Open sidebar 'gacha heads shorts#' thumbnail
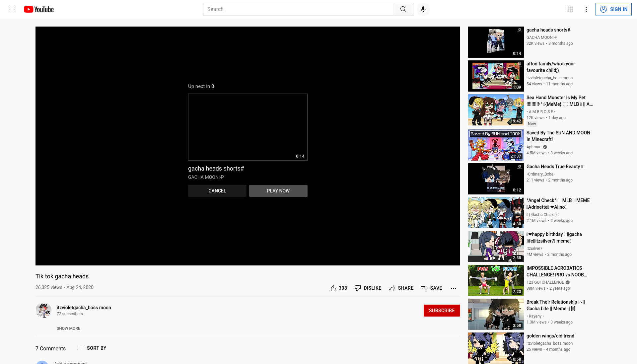 coord(496,42)
